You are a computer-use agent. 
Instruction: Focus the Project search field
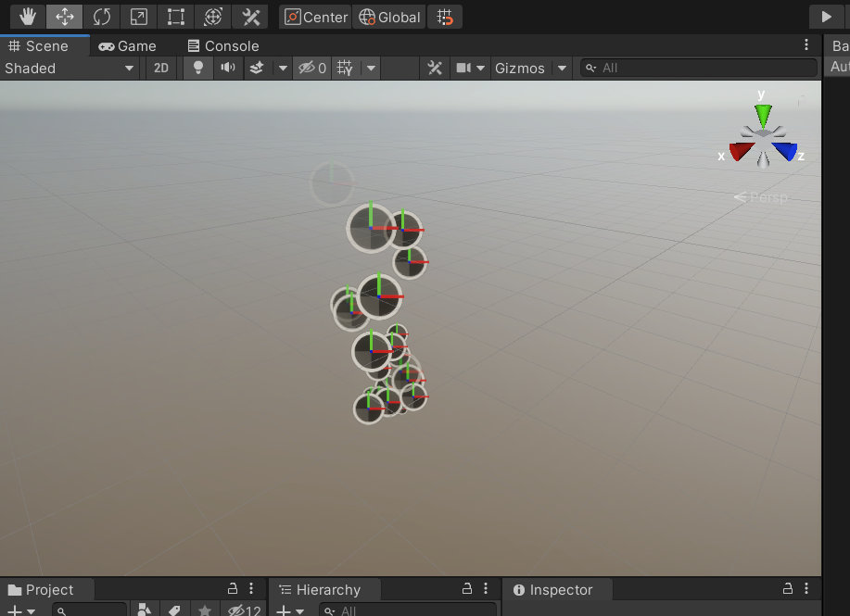pos(89,610)
